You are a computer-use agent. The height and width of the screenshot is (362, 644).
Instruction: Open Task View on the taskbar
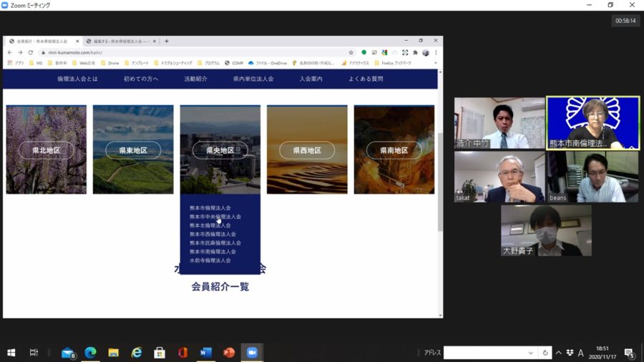(x=34, y=353)
